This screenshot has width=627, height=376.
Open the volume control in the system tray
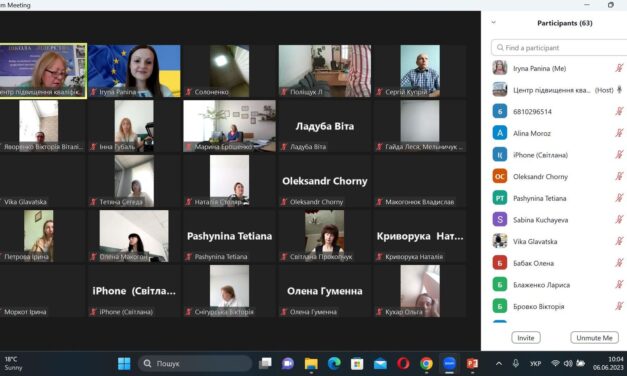[568, 364]
